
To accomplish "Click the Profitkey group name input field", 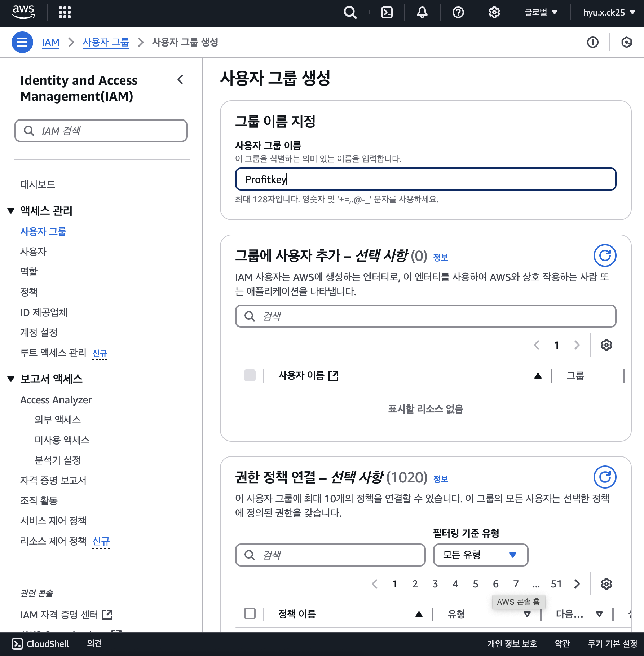I will [x=425, y=179].
